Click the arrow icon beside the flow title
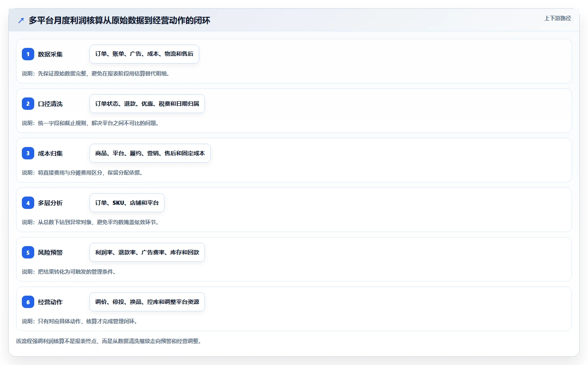The width and height of the screenshot is (588, 365). coord(21,20)
